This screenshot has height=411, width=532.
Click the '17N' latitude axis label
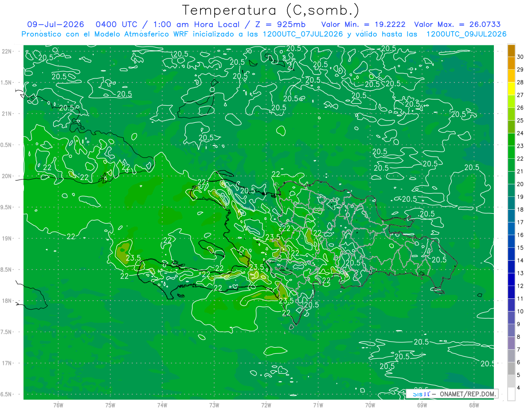[x=7, y=363]
